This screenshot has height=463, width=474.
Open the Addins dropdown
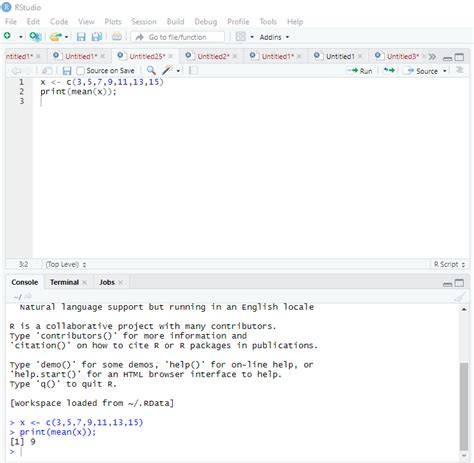pos(274,37)
